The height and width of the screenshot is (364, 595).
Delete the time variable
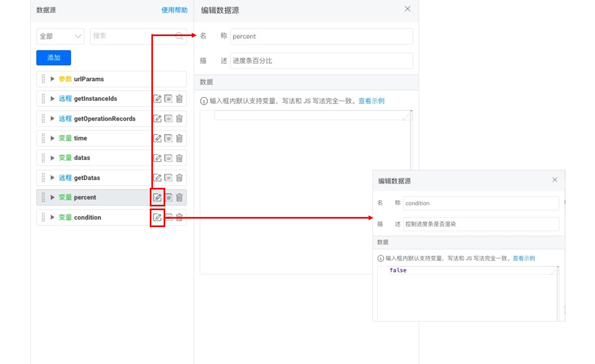pyautogui.click(x=179, y=138)
